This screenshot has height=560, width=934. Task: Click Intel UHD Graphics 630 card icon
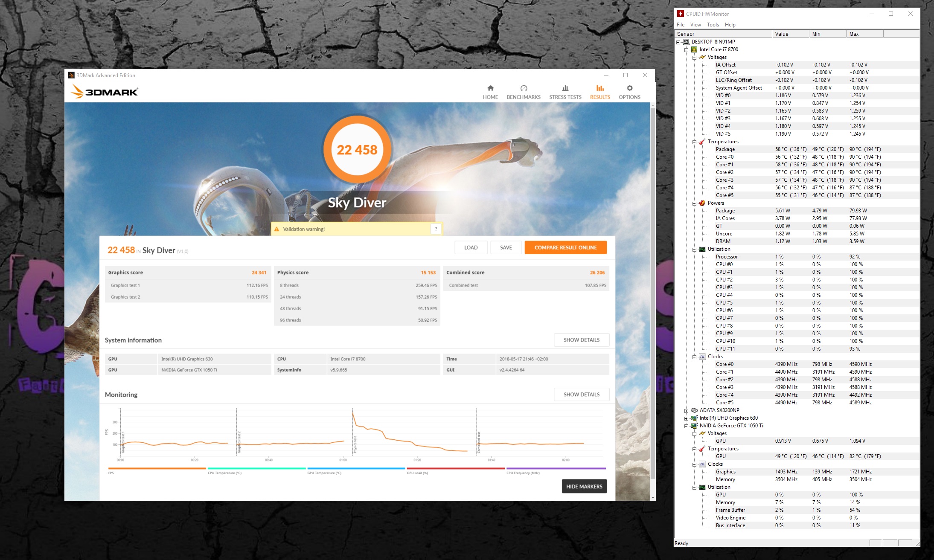click(694, 418)
